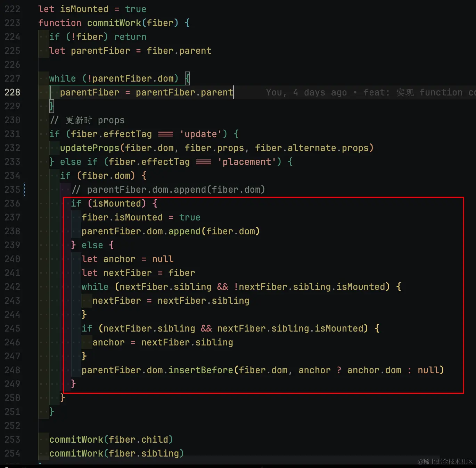Click 'anchor.dom' in the ternary on line 248

pyautogui.click(x=374, y=370)
